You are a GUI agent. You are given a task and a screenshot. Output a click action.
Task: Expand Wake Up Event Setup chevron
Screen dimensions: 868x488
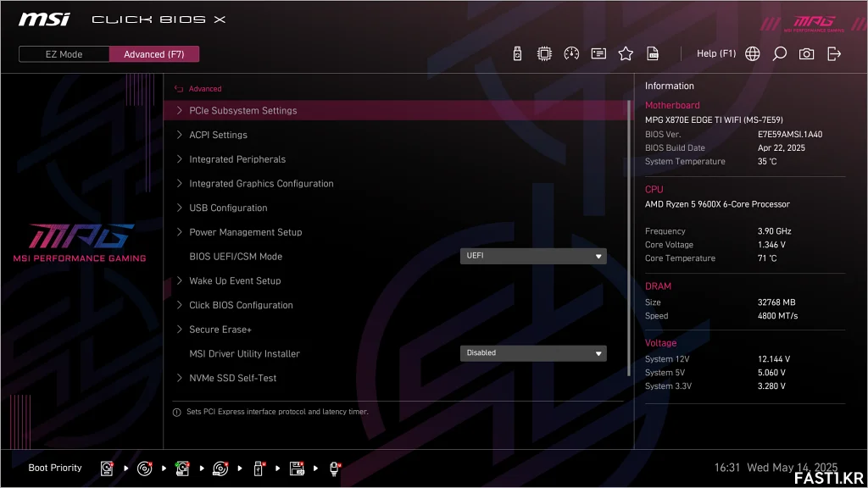point(179,281)
